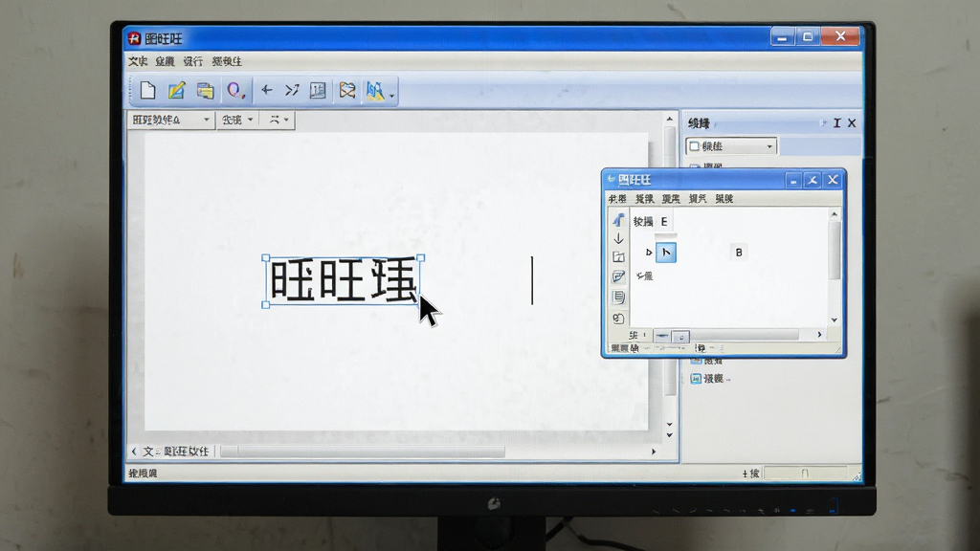Click the down arrow tool in small window

[618, 238]
